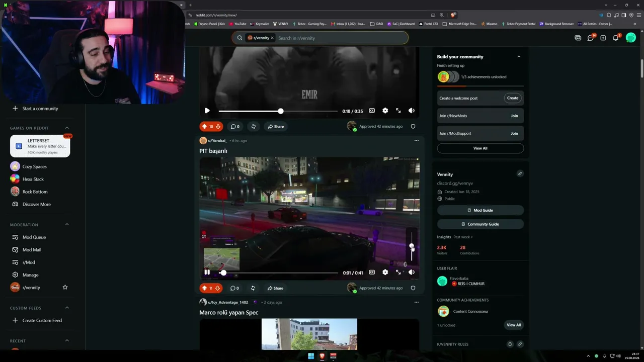Focus the Search in r/vennity field
This screenshot has height=362, width=644.
click(x=341, y=38)
